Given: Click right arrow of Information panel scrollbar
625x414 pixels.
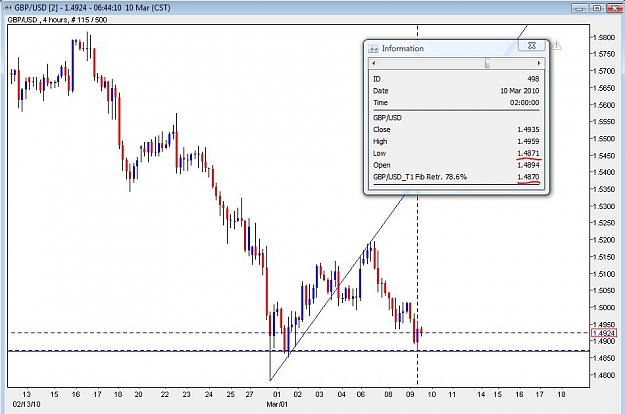Looking at the screenshot, I should pyautogui.click(x=539, y=63).
